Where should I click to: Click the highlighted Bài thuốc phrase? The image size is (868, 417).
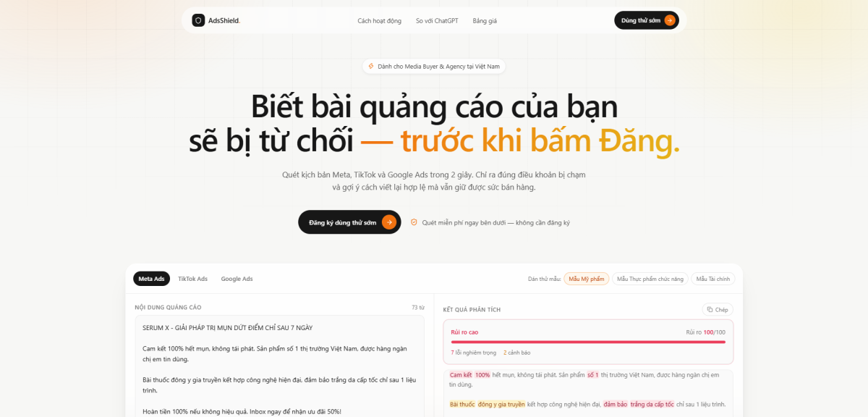coord(462,404)
